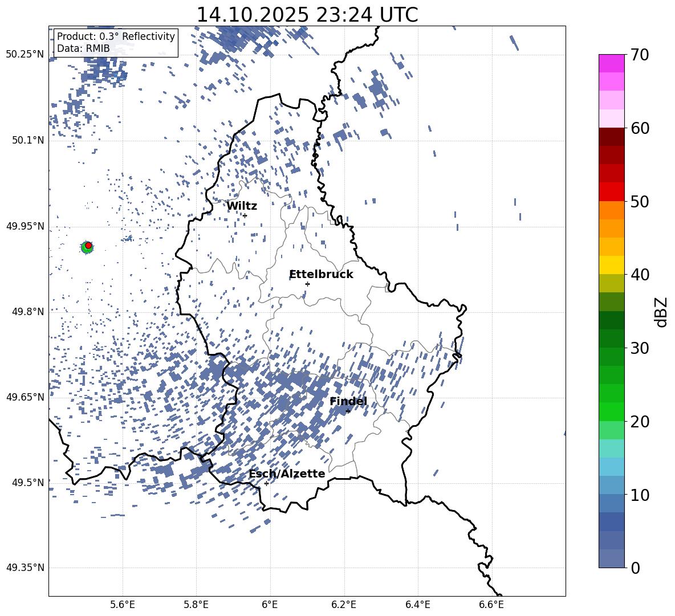Click the 49.5°N latitude label
The width and height of the screenshot is (675, 616).
(x=28, y=483)
